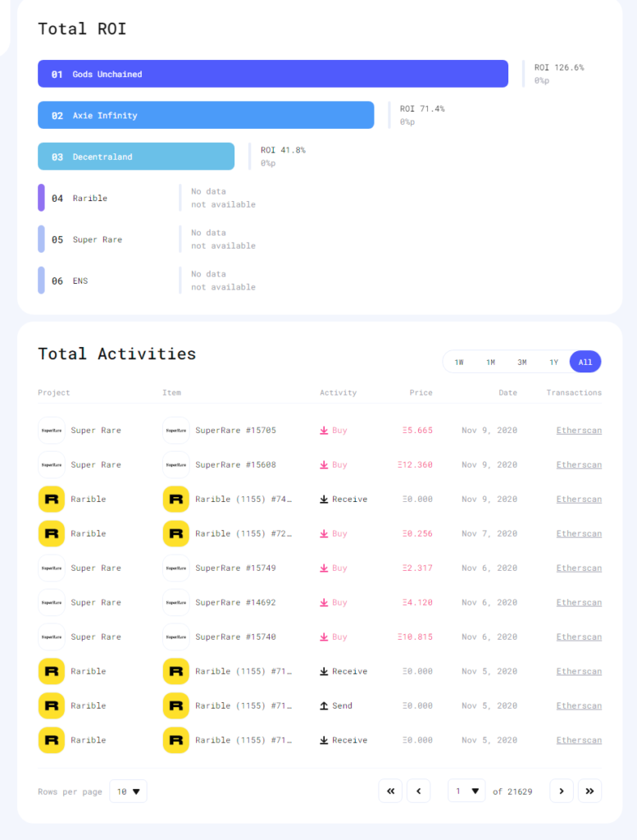This screenshot has height=840, width=637.
Task: Go to next page with single-right arrow
Action: click(x=562, y=792)
